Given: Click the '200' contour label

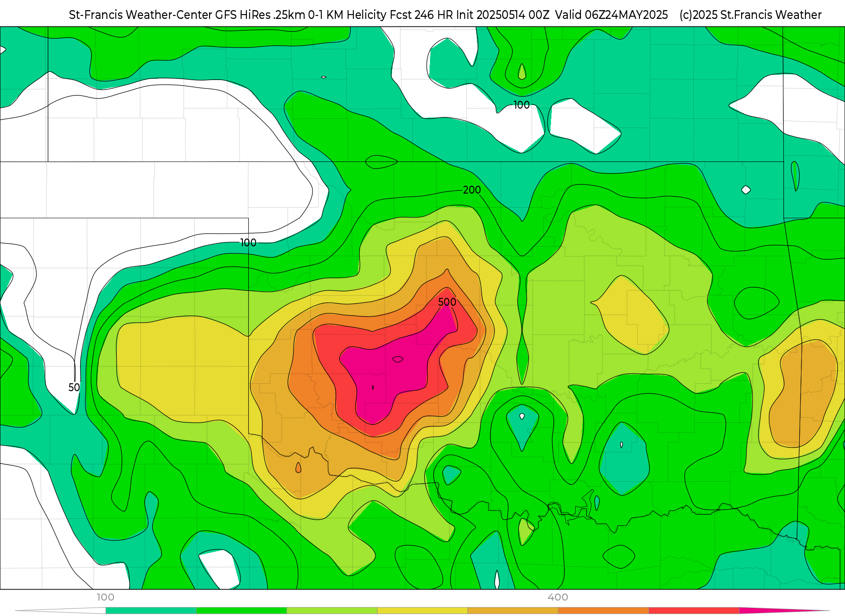Looking at the screenshot, I should (472, 190).
